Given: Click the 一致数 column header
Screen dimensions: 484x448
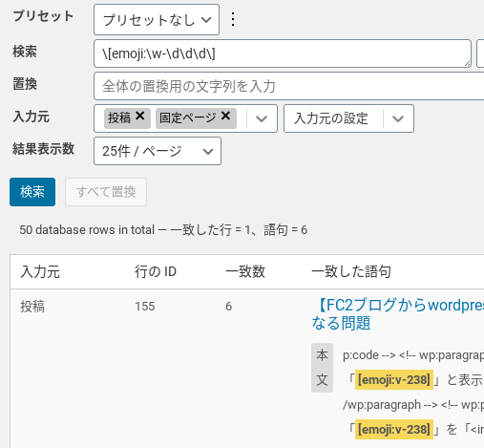Looking at the screenshot, I should click(x=245, y=272).
